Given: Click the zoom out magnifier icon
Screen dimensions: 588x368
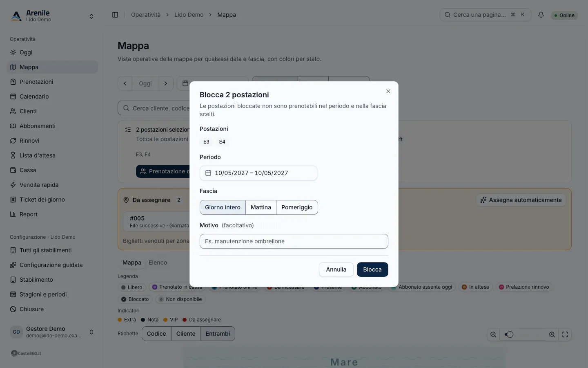Looking at the screenshot, I should pos(493,334).
